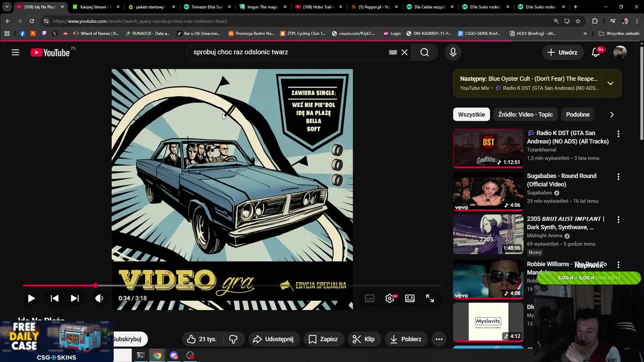Click the address bar URL
Image resolution: width=644 pixels, height=362 pixels.
140,21
